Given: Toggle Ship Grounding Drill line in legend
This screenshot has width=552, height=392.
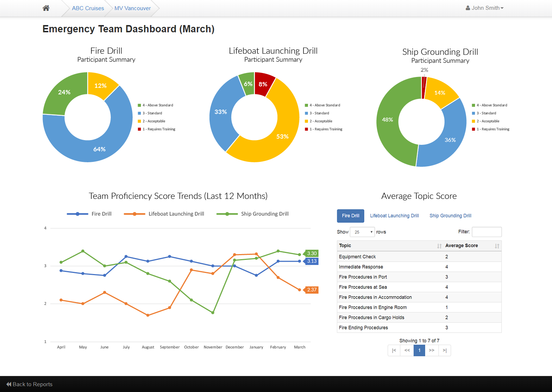Looking at the screenshot, I should pos(253,214).
